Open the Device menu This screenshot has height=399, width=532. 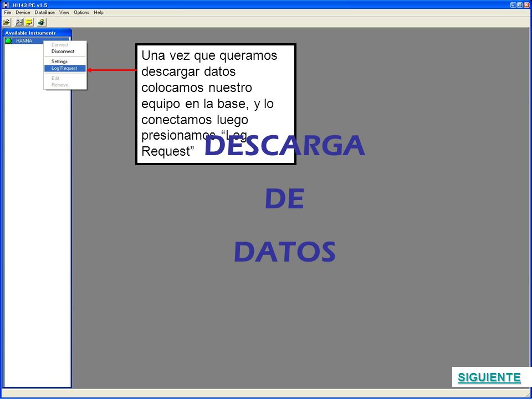(x=23, y=12)
